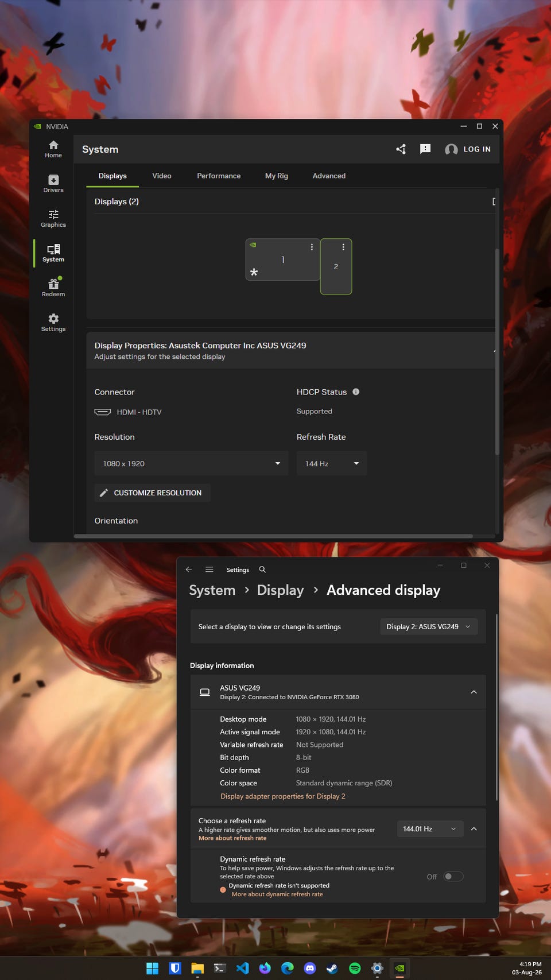Open the Display 2: ASUS VG249 dropdown
The height and width of the screenshot is (980, 551).
coord(429,626)
